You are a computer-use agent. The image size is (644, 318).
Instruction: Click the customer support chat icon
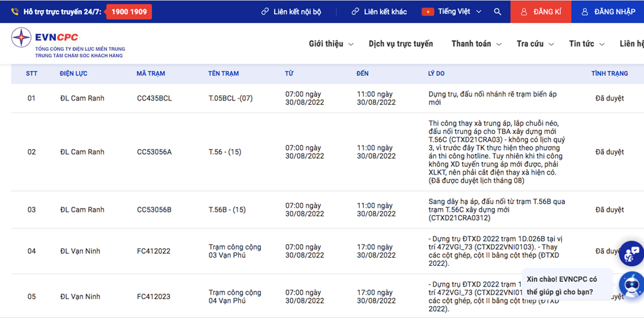point(631,253)
